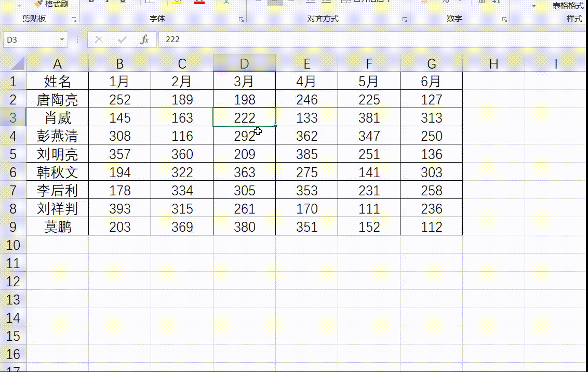Click the cell containing 303
The width and height of the screenshot is (588, 372).
coord(431,172)
